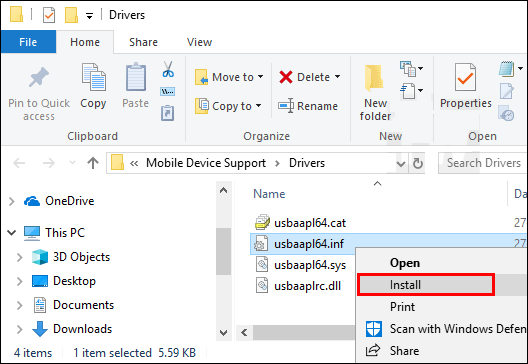Open the File tab
This screenshot has height=364, width=528.
(x=28, y=42)
